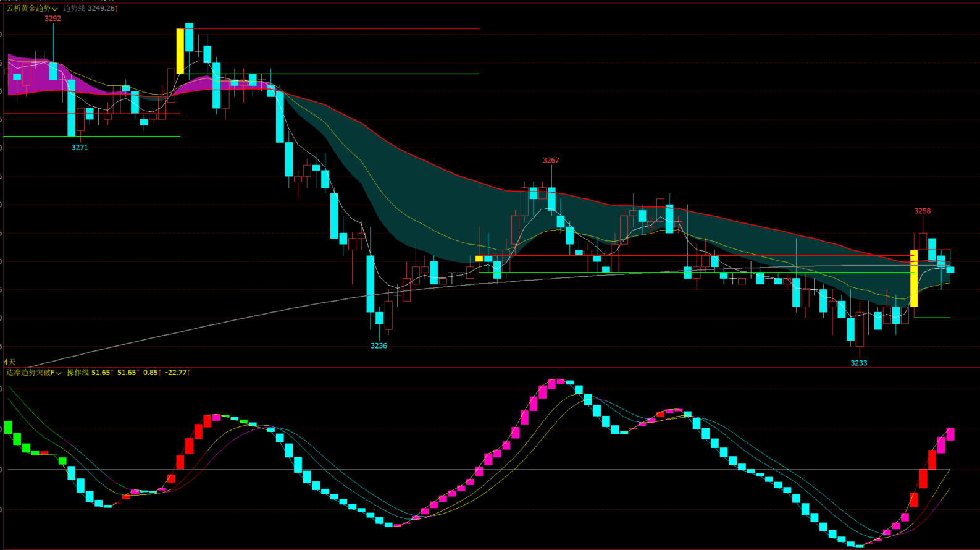
Task: Select the 3233 low price label
Action: [859, 363]
